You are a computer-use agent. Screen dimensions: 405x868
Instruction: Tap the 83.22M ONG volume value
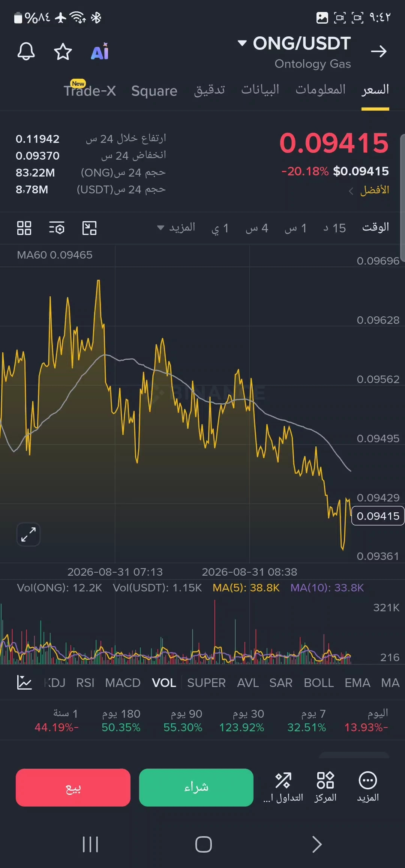(x=35, y=173)
